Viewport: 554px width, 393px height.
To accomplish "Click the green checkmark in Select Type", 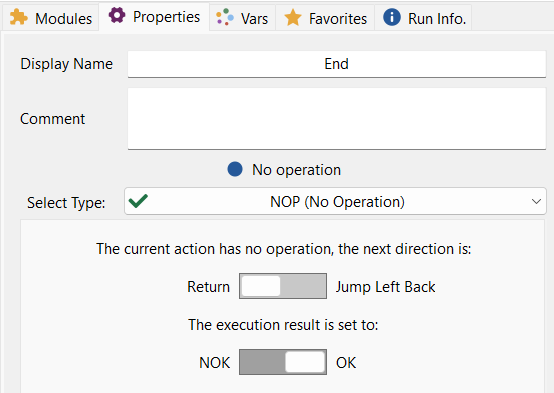I will pyautogui.click(x=138, y=201).
